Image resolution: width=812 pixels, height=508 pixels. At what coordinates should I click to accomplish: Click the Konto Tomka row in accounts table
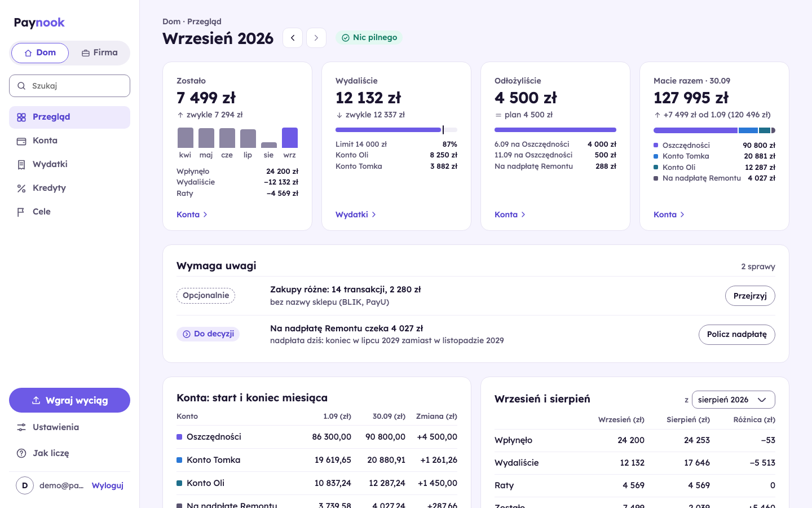(317, 460)
